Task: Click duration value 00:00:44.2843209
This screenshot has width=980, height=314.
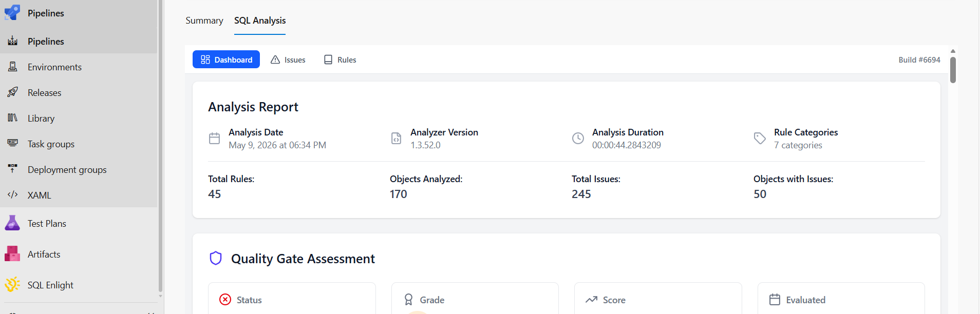Action: coord(627,145)
